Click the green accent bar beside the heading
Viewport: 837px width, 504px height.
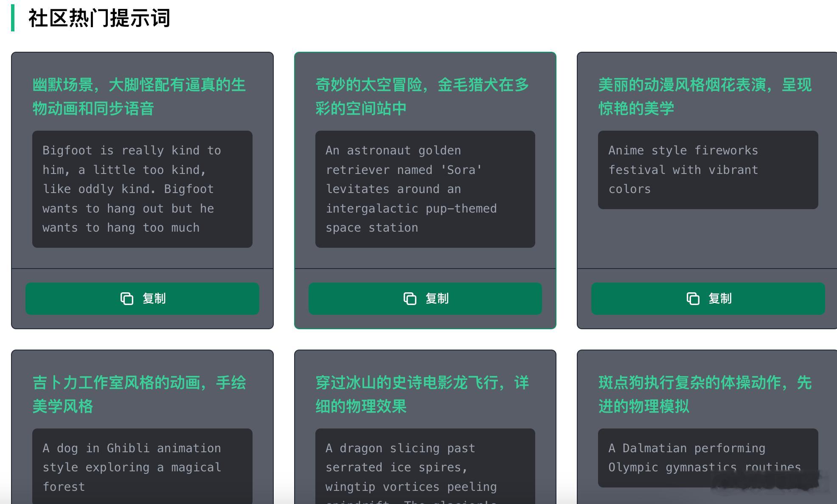tap(13, 18)
